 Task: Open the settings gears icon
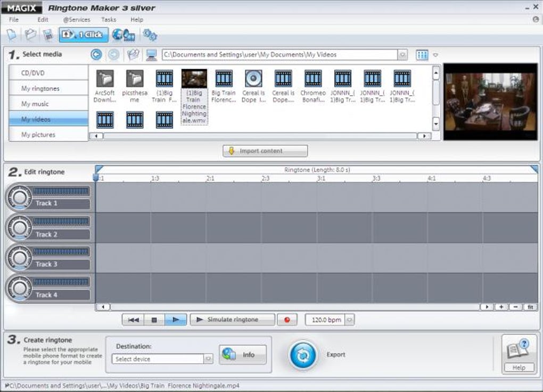point(150,35)
